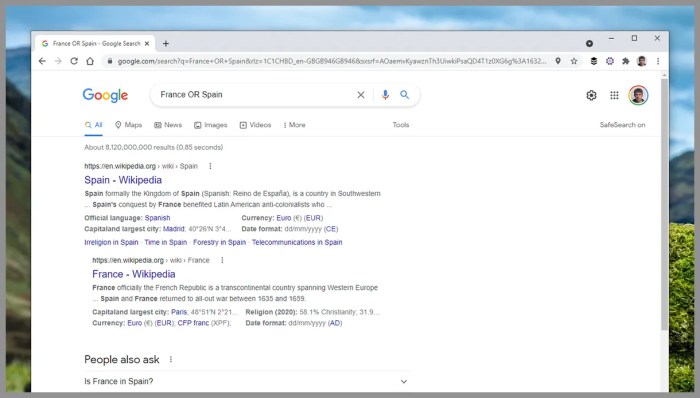
Task: Open the purple gear extension
Action: 610,61
